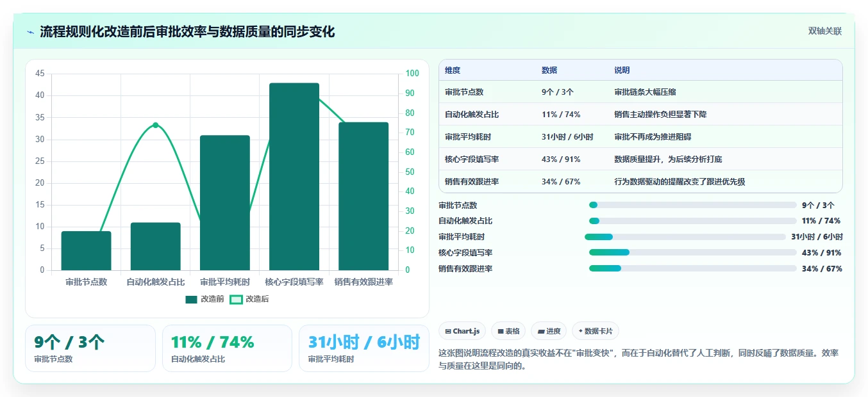Click the 9个 / 3个 data card
Screen dimensions: 868x397
click(x=90, y=348)
